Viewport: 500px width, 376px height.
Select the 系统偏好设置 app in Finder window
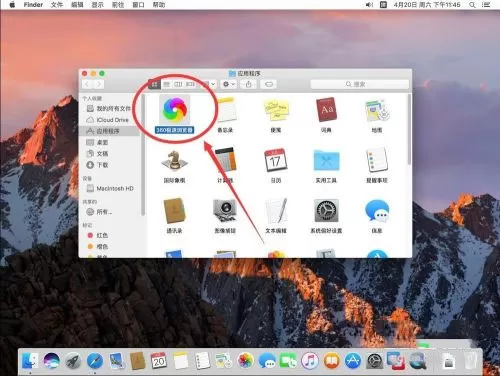tap(326, 211)
